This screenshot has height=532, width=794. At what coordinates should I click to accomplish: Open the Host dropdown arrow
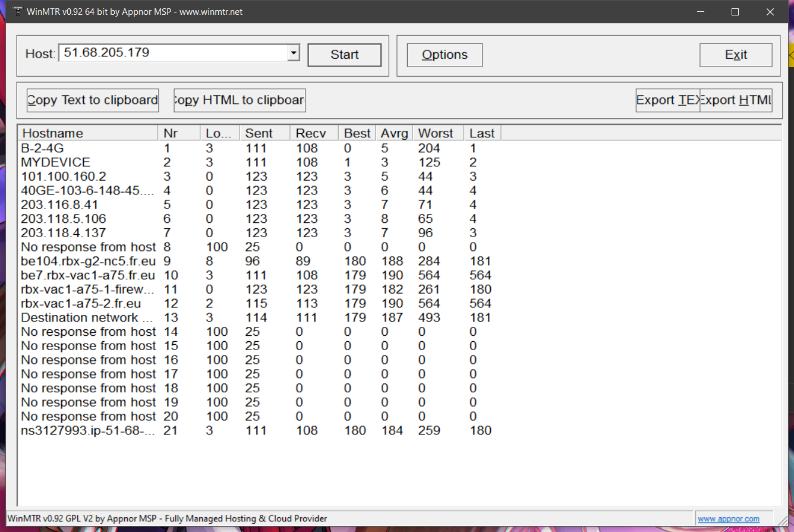[x=293, y=53]
